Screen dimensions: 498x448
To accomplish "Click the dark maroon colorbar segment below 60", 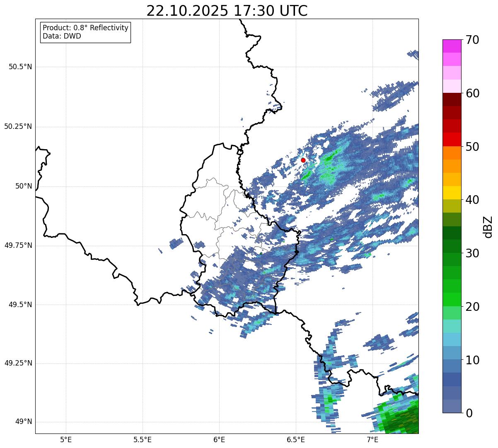I will pyautogui.click(x=452, y=100).
